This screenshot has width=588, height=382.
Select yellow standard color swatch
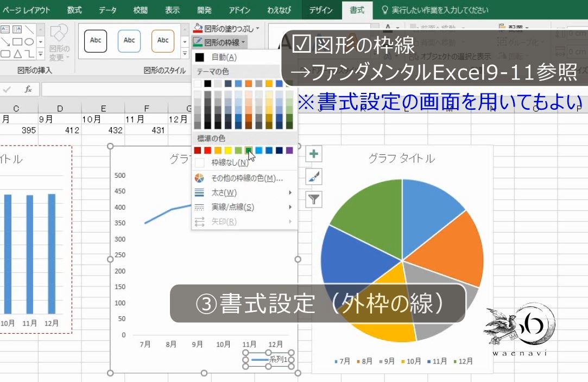[x=228, y=151]
